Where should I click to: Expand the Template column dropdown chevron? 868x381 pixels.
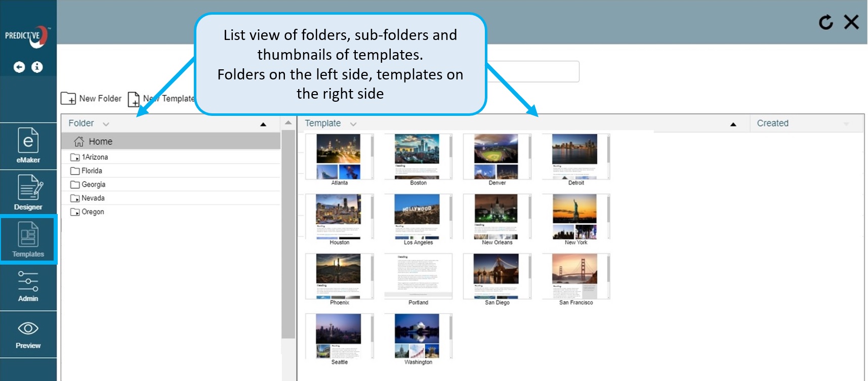click(353, 124)
